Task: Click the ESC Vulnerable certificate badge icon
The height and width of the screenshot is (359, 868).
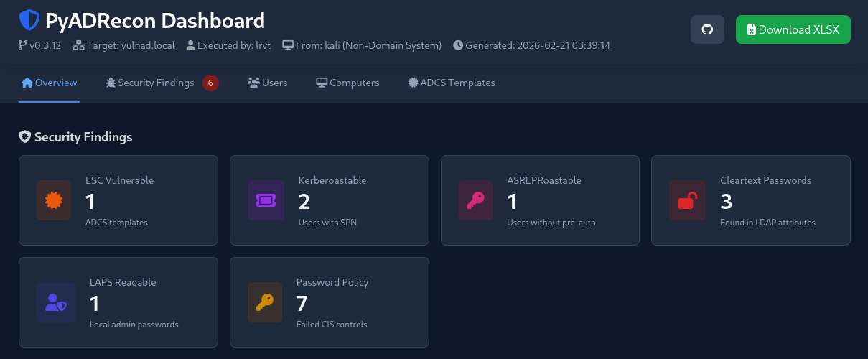Action: point(54,200)
